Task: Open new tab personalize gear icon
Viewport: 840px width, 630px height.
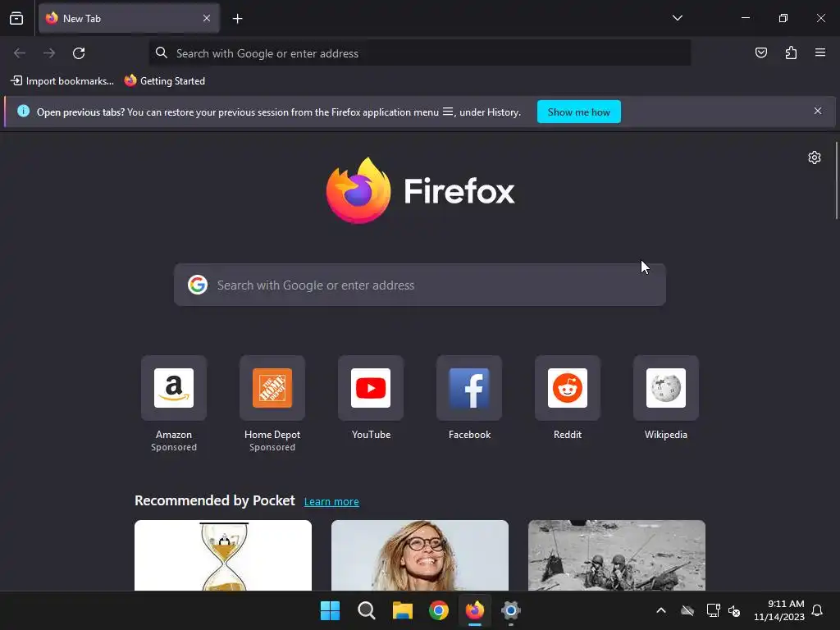Action: pyautogui.click(x=815, y=157)
